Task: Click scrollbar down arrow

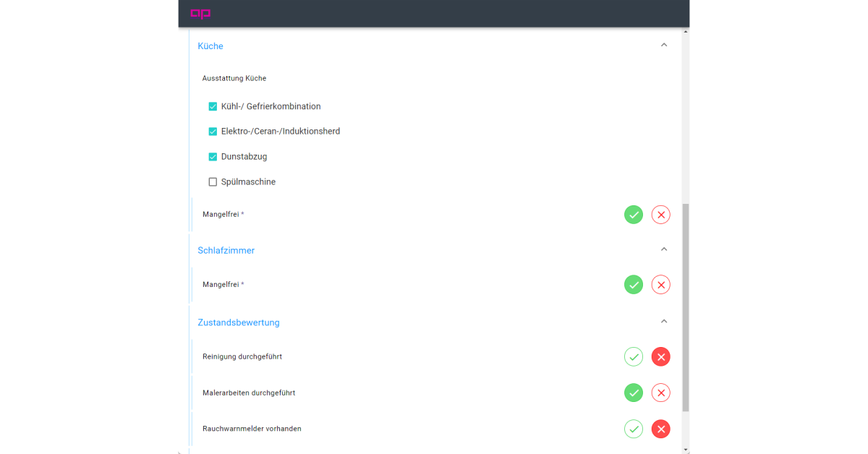Action: click(x=686, y=450)
